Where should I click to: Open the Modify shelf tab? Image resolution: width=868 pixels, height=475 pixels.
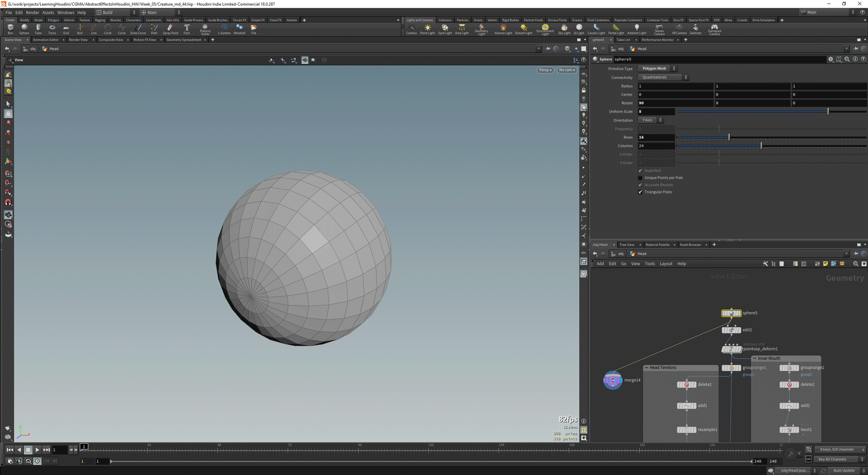24,20
